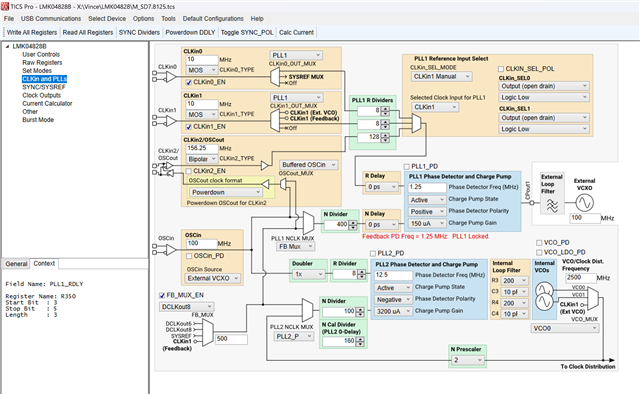Click the OSCin input buffer symbol
The height and width of the screenshot is (394, 640).
[170, 249]
